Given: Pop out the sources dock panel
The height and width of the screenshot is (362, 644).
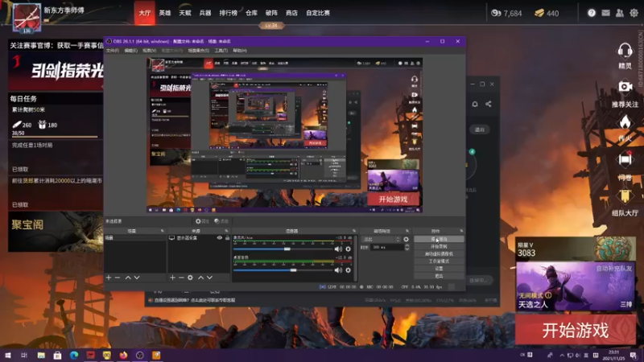Looking at the screenshot, I should 226,231.
